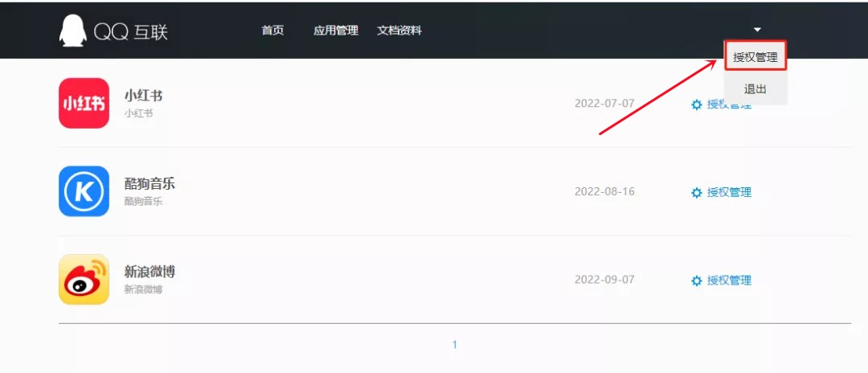Screen dimensions: 868x373
Task: Select 授权管理 in the dropdown menu
Action: pyautogui.click(x=755, y=57)
